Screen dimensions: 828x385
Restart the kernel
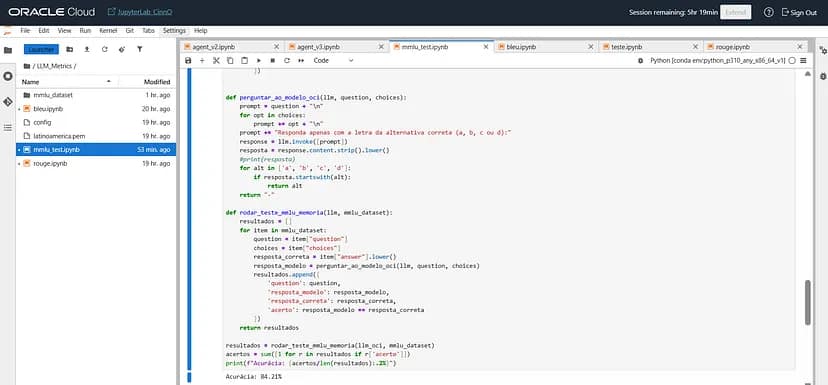click(x=287, y=61)
